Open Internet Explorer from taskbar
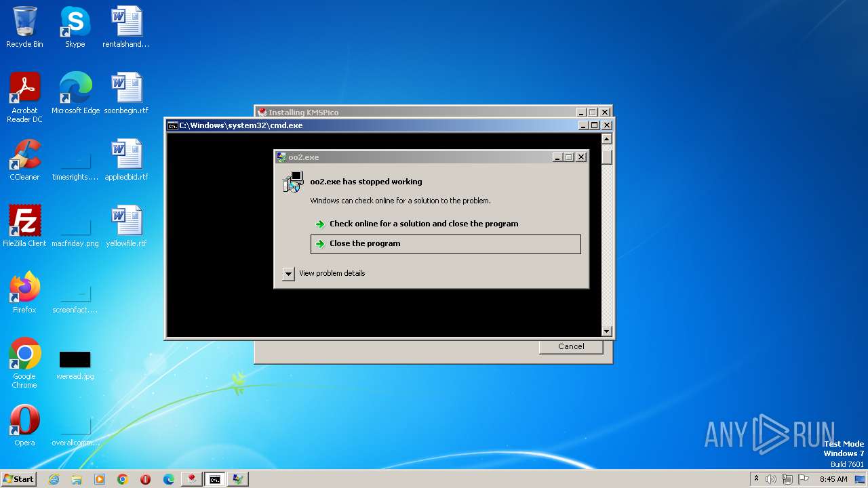Screen dimensions: 868x488 pos(54,479)
